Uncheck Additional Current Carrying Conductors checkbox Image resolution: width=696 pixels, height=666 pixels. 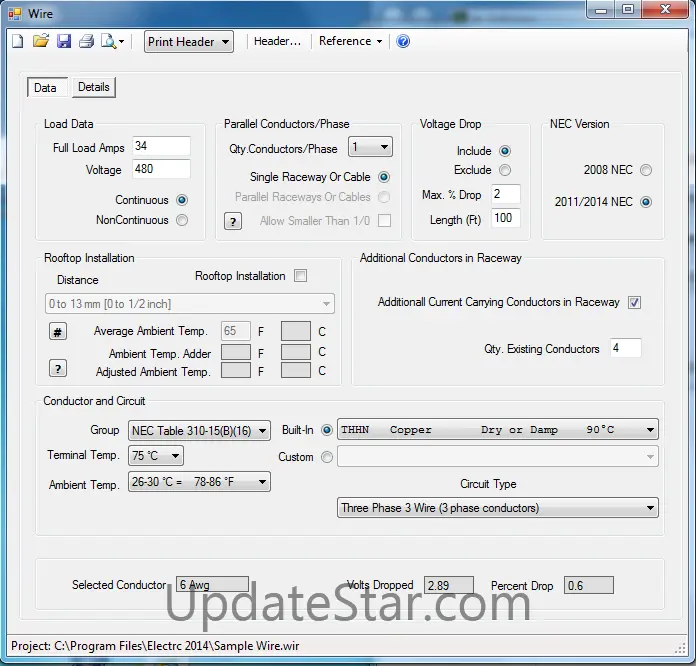point(634,302)
